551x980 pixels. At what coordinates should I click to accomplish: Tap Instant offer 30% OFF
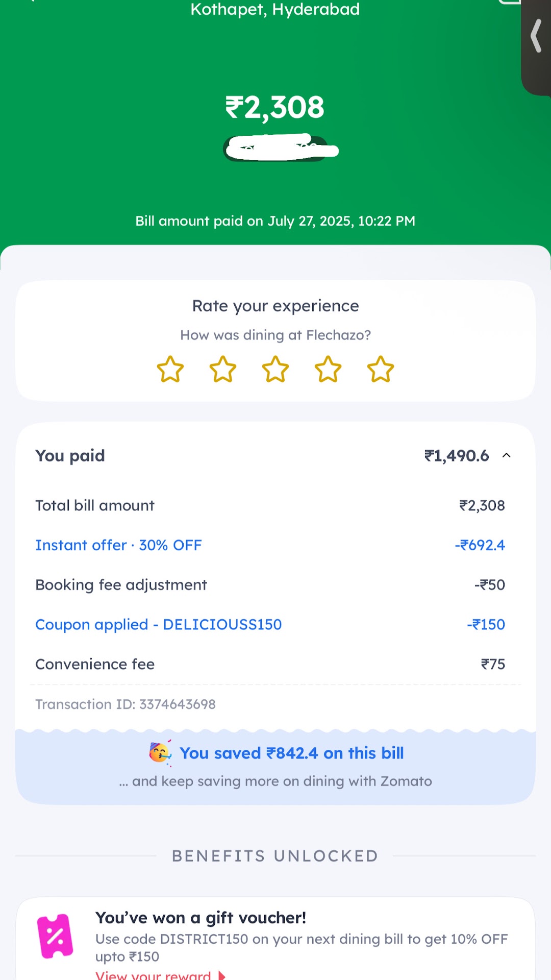pos(118,545)
